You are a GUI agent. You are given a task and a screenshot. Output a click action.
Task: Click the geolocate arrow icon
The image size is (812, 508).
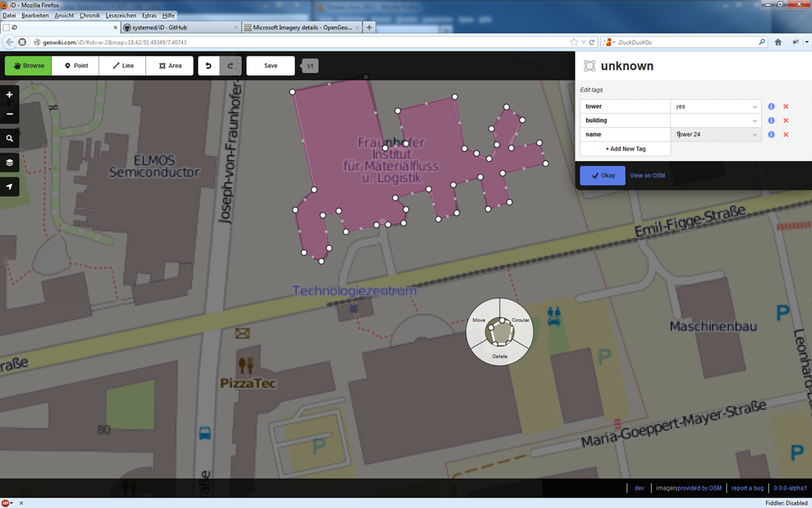click(x=10, y=187)
